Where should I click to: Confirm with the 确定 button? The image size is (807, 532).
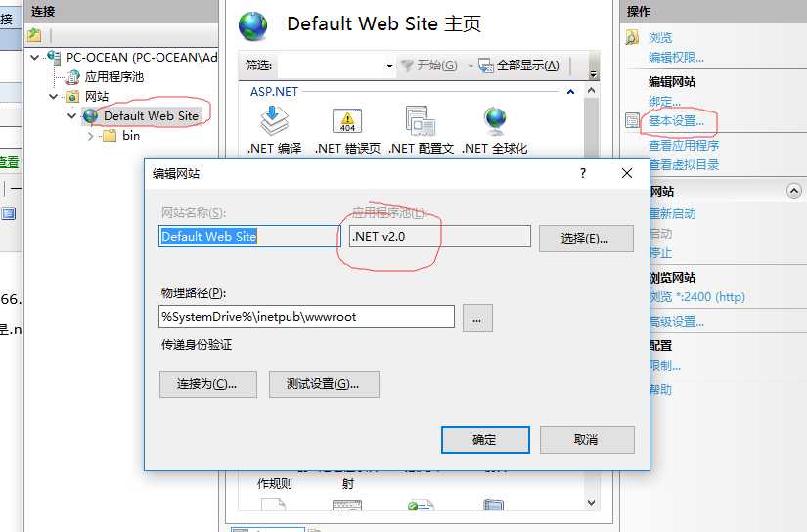point(485,440)
